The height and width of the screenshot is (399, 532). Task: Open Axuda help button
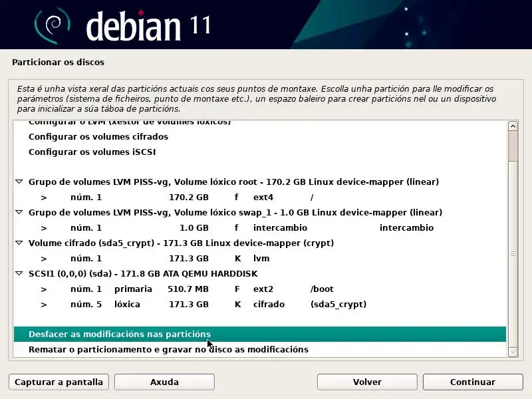[164, 382]
